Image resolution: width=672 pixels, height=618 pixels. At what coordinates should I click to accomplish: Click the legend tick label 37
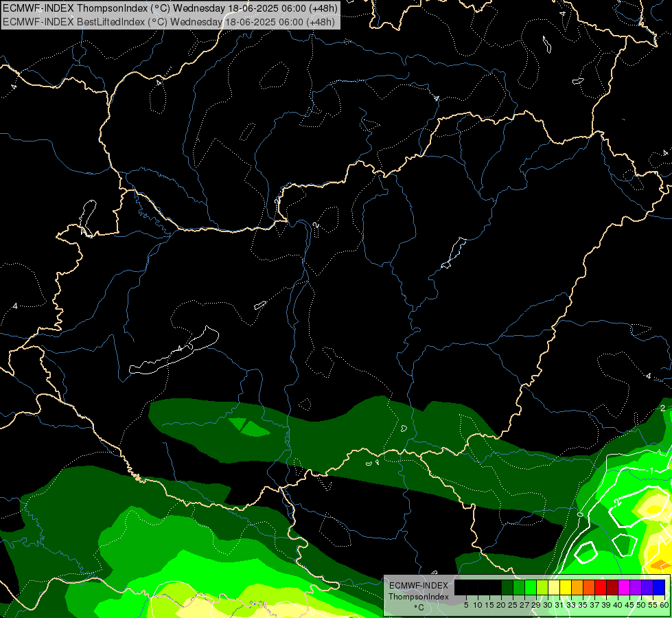click(x=594, y=605)
